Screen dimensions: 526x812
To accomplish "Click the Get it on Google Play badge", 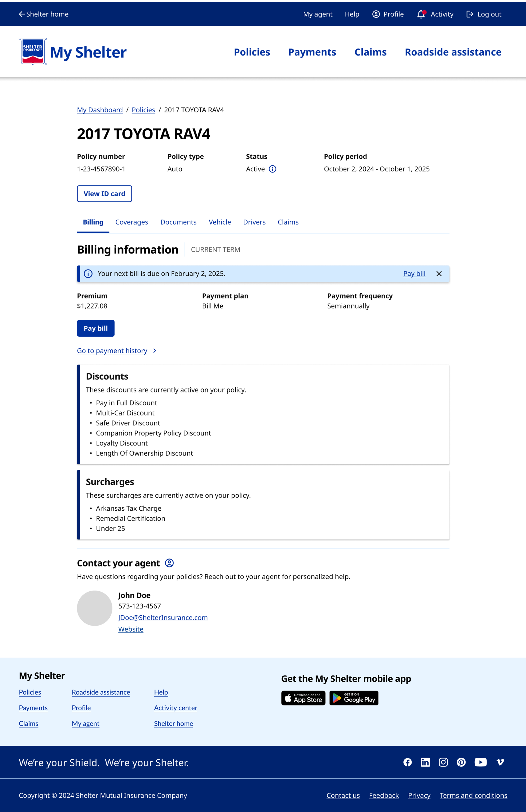I will coord(353,698).
